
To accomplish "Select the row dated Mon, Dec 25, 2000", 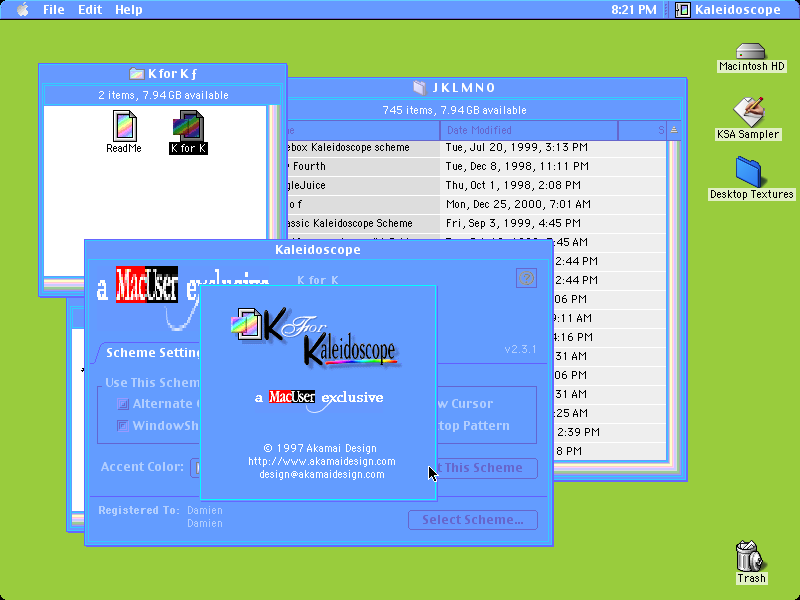I will pos(477,204).
